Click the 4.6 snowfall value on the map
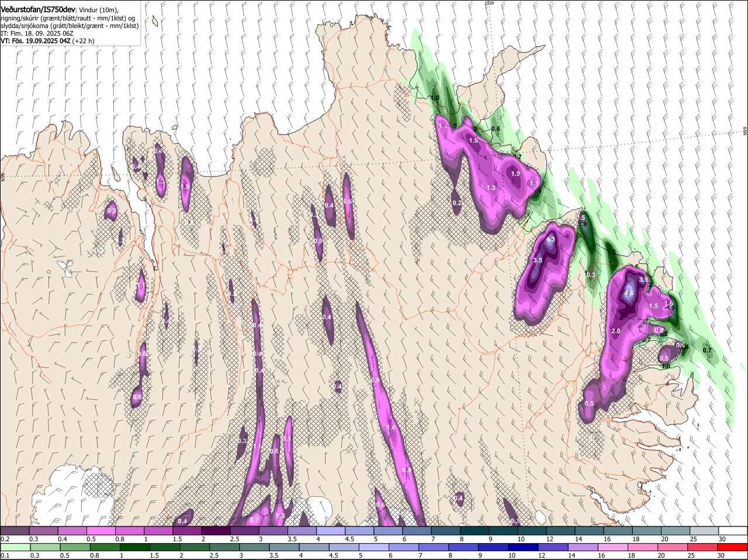Screen dimensions: 748x560 [x=629, y=293]
